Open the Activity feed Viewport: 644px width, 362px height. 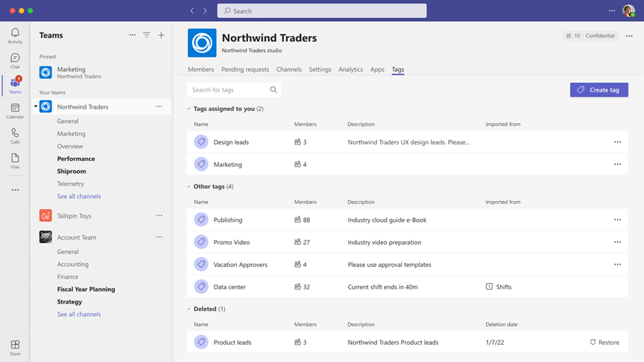pos(15,36)
